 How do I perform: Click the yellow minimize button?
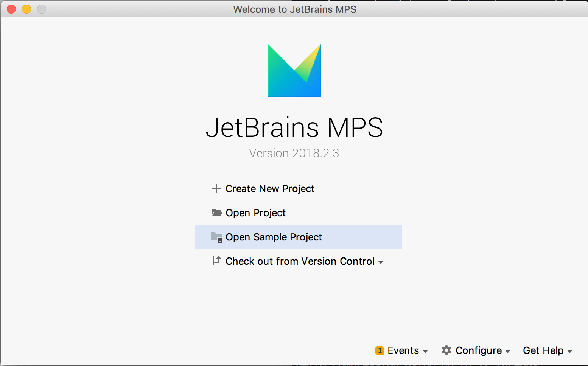pyautogui.click(x=26, y=9)
